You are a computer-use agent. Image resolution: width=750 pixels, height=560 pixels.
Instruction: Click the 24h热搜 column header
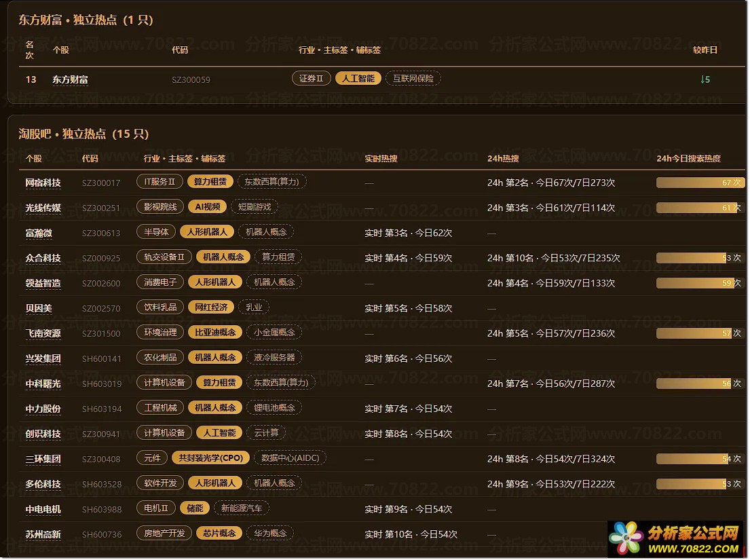(x=503, y=158)
